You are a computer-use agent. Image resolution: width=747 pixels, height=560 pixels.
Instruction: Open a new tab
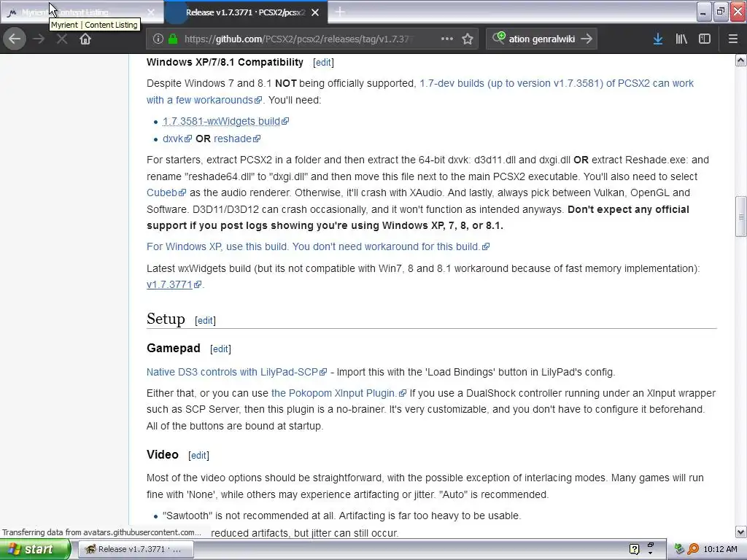click(x=340, y=12)
